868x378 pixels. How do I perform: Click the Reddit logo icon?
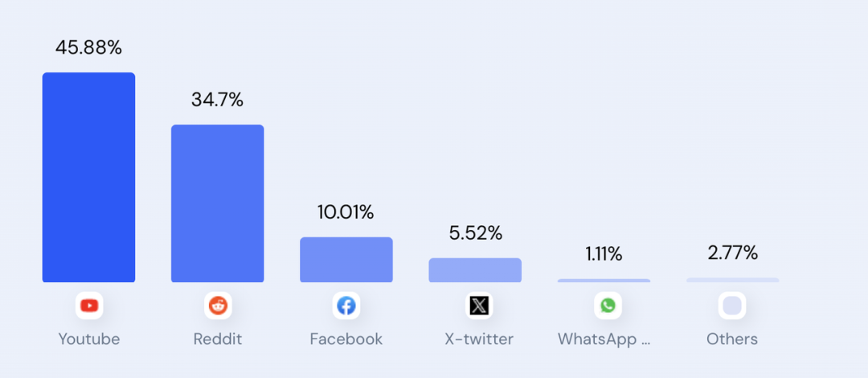point(218,306)
